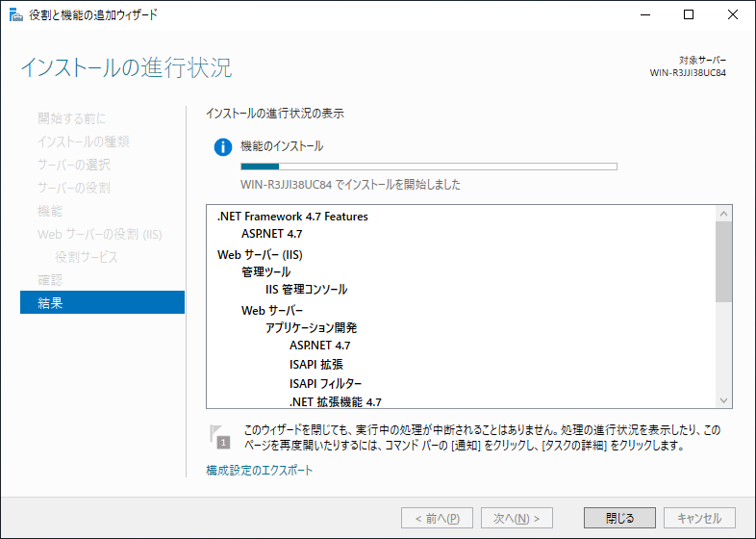Click the キャンセル button

699,518
